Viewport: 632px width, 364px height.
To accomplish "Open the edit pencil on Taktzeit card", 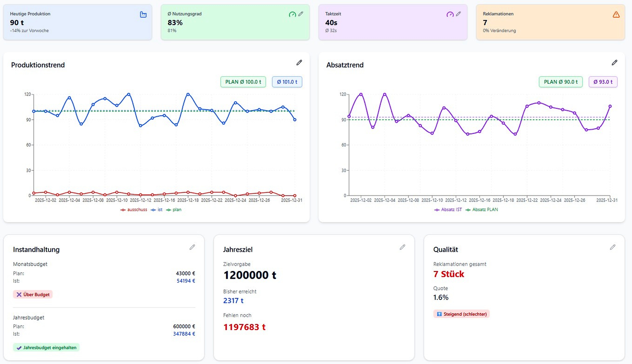I will pos(459,14).
